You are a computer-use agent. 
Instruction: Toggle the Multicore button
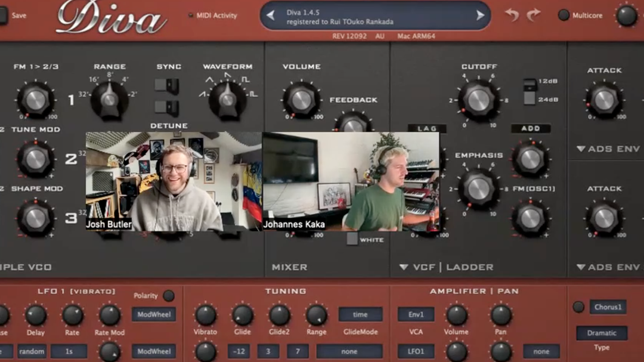tap(563, 16)
